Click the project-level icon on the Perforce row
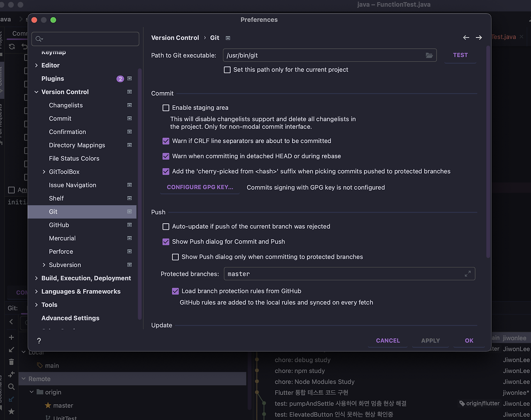531x420 pixels. (x=129, y=251)
